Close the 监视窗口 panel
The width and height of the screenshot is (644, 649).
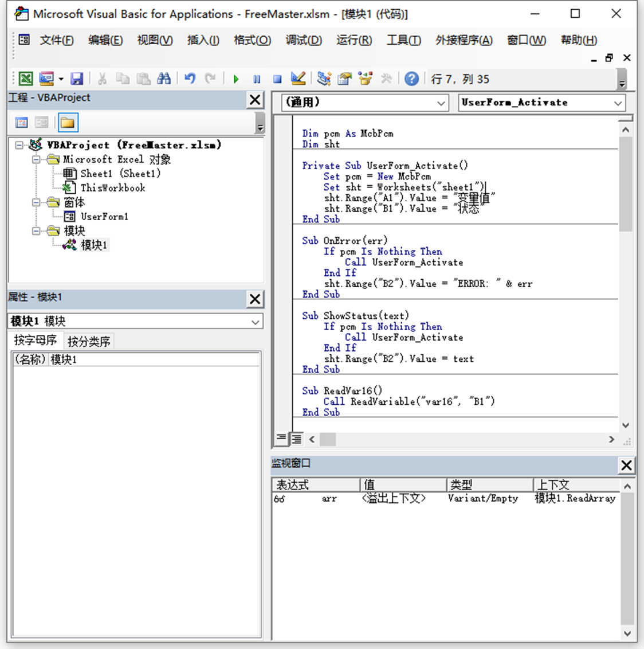[x=626, y=465]
